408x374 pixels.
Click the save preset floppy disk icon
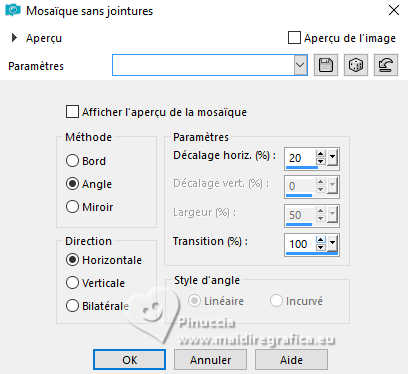coord(326,65)
